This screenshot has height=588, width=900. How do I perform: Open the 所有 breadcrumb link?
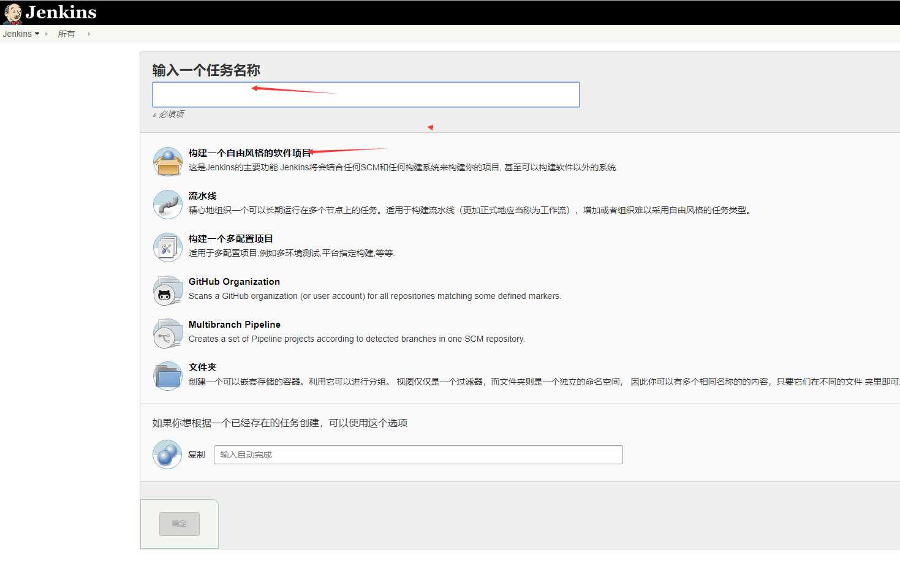point(66,34)
